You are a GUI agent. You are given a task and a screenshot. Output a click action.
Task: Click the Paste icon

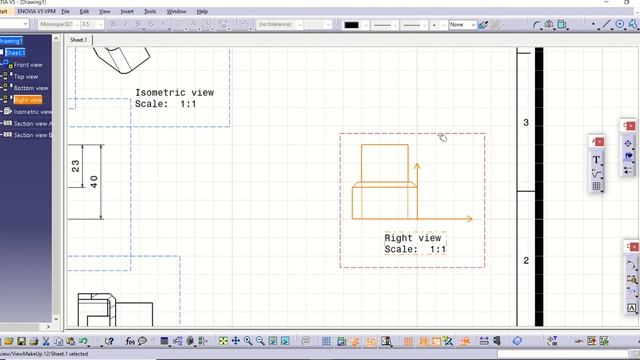[71, 341]
